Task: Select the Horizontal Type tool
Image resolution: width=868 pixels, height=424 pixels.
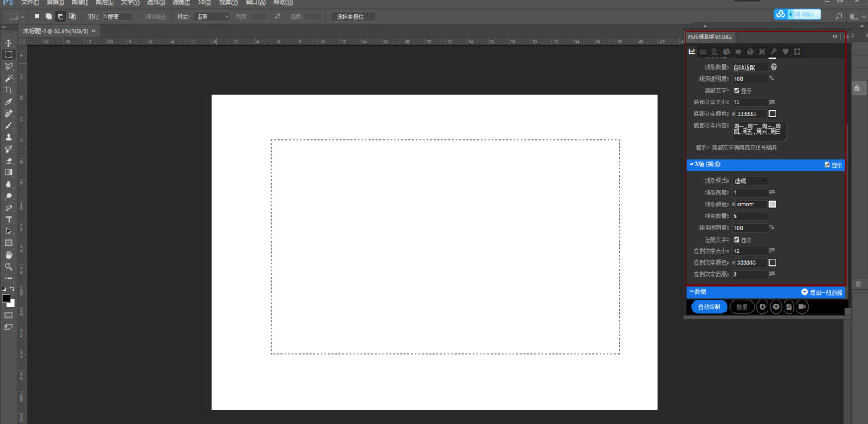Action: 9,220
